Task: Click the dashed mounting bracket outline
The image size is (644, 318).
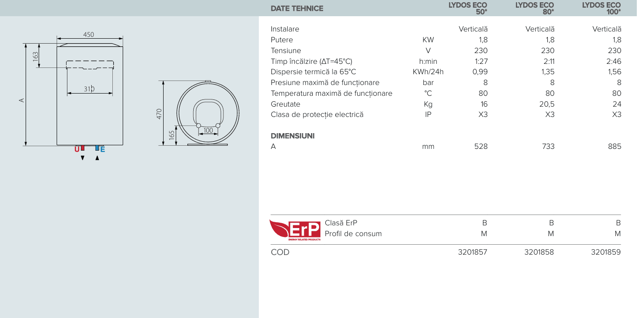Action: point(90,65)
